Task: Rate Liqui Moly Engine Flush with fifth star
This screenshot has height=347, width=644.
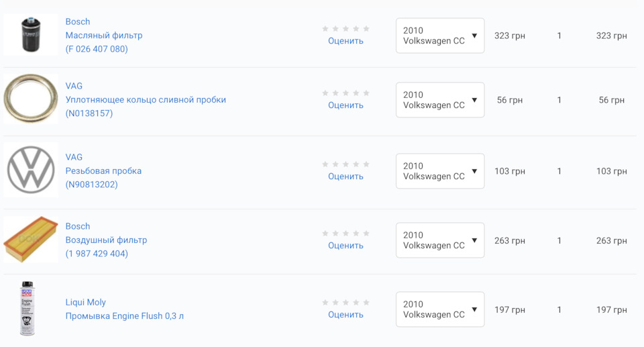Action: [366, 302]
